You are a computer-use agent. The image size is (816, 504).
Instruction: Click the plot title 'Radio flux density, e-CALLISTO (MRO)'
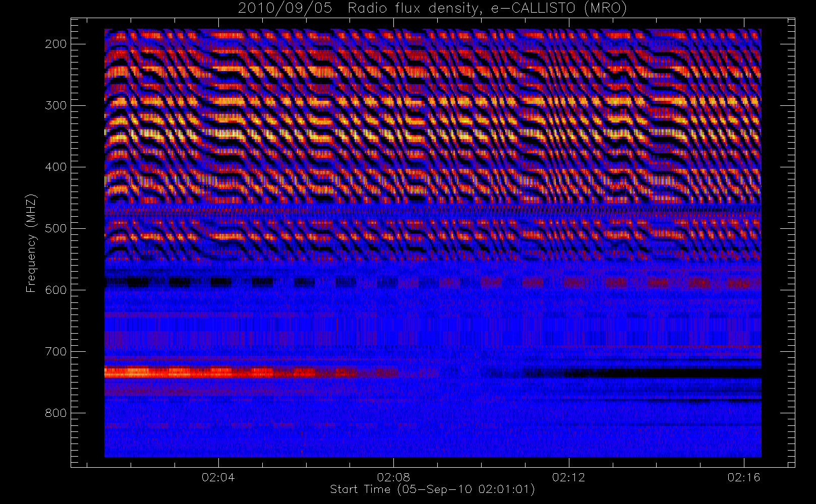click(x=487, y=9)
